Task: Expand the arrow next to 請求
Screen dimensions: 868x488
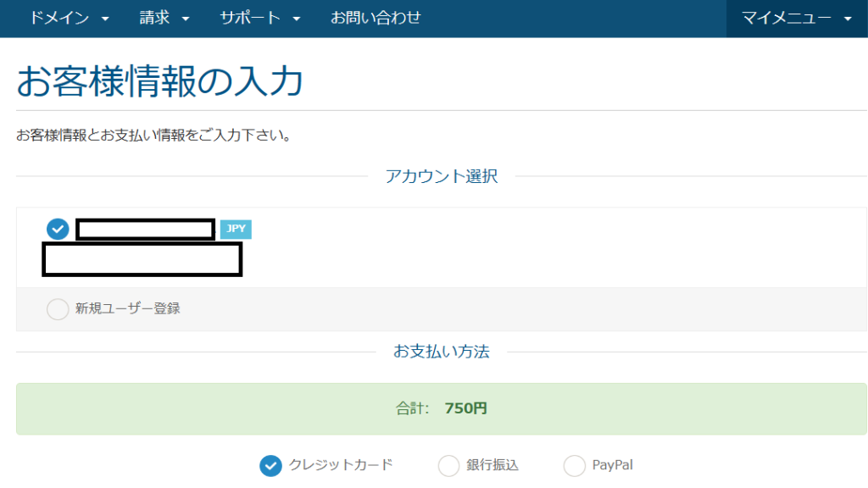Action: 186,19
